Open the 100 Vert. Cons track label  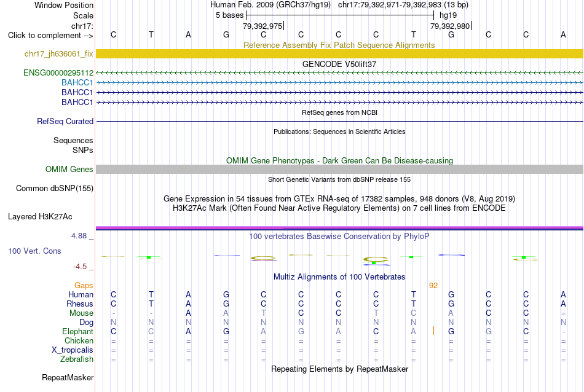[34, 251]
